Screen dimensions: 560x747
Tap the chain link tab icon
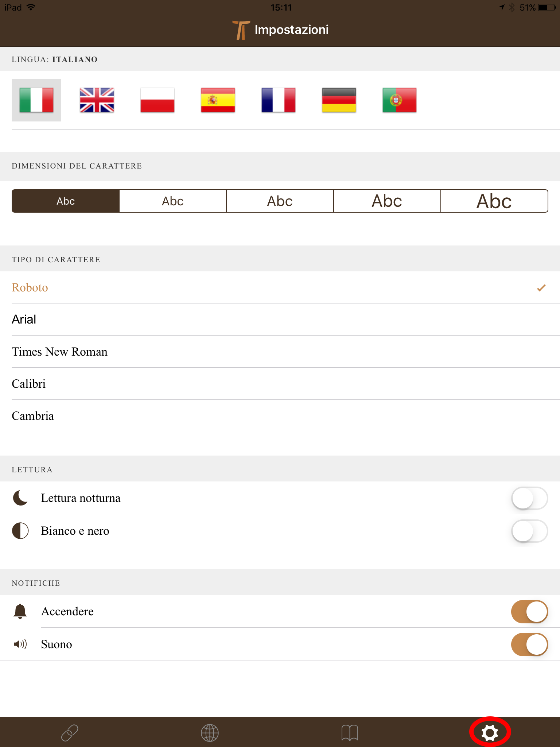(x=70, y=732)
